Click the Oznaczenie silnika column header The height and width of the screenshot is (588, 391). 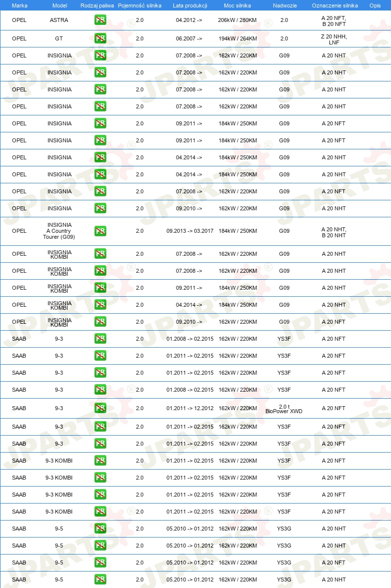pos(334,5)
